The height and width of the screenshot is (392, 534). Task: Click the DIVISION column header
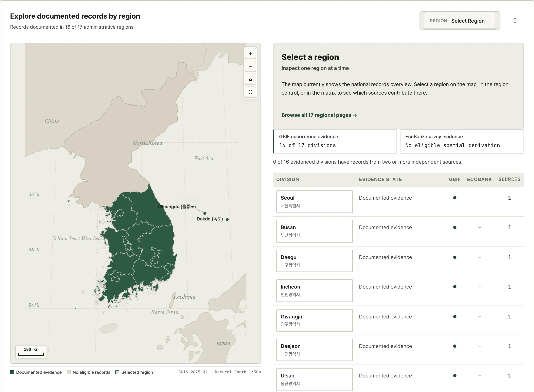287,179
